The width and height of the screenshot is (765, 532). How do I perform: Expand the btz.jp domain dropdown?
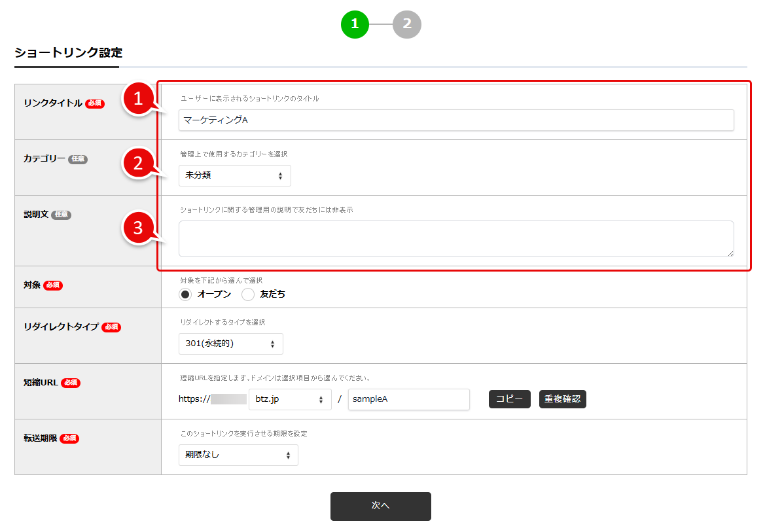(x=290, y=399)
